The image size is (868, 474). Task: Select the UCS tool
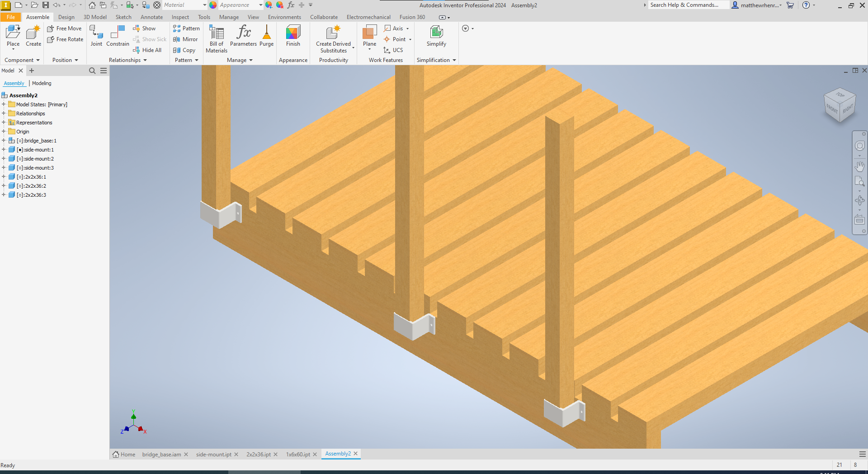point(393,50)
